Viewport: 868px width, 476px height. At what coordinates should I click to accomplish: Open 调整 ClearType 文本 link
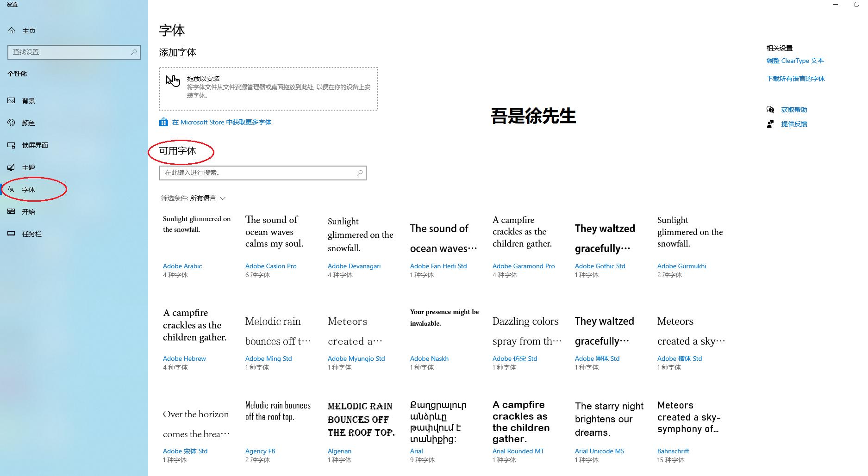pyautogui.click(x=795, y=61)
